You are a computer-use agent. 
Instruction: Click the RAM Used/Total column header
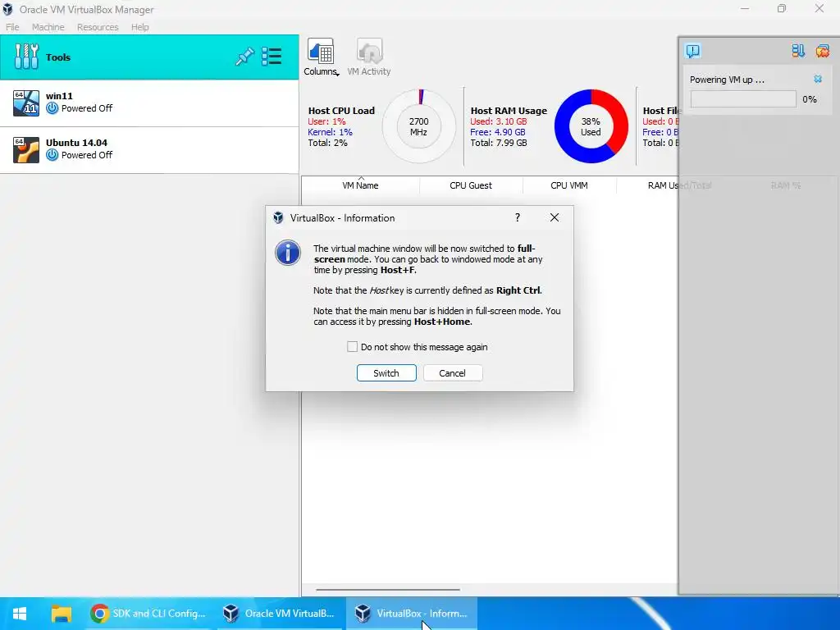[x=679, y=185]
